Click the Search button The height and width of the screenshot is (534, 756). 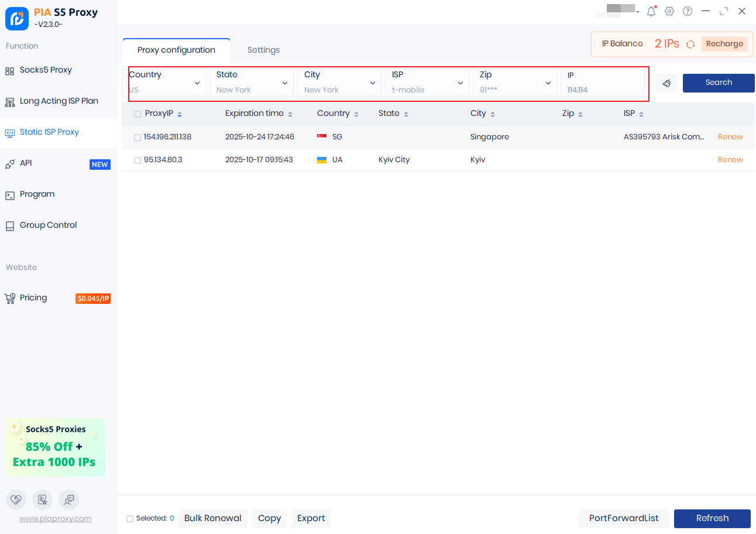(x=719, y=83)
